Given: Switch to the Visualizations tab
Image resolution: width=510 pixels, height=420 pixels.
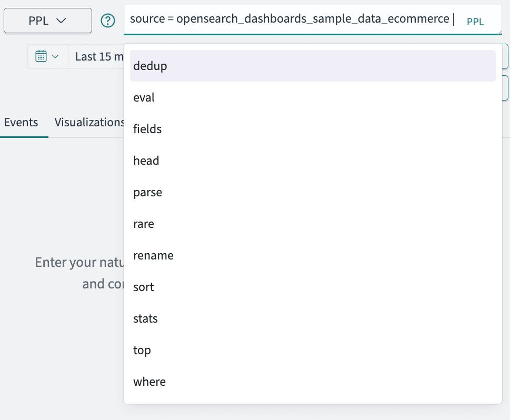Looking at the screenshot, I should 89,122.
